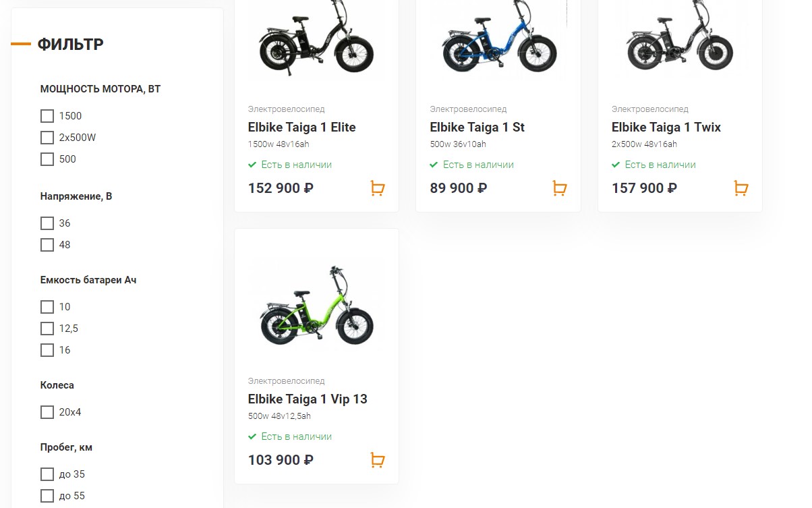812x508 pixels.
Task: Filter by 10 Ah battery capacity
Action: [47, 307]
